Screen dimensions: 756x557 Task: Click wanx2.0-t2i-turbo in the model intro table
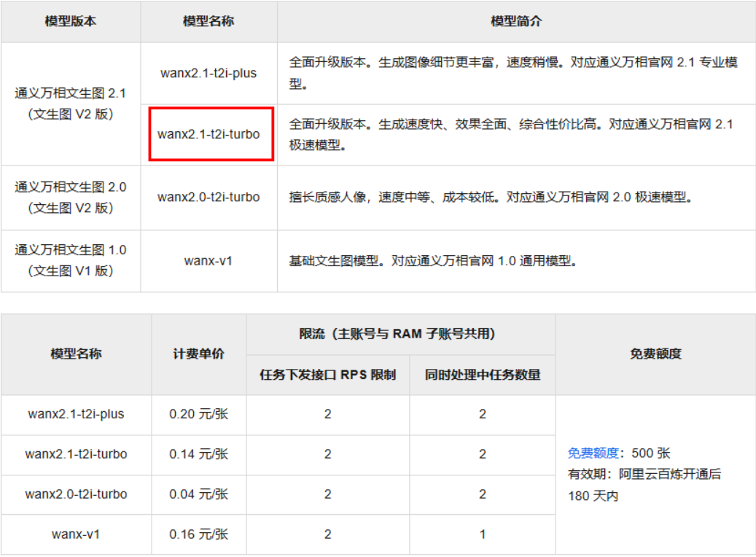tap(209, 197)
